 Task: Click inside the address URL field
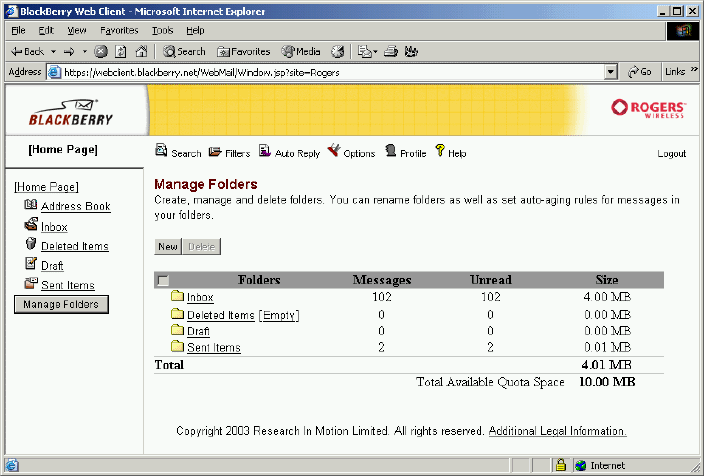[333, 72]
